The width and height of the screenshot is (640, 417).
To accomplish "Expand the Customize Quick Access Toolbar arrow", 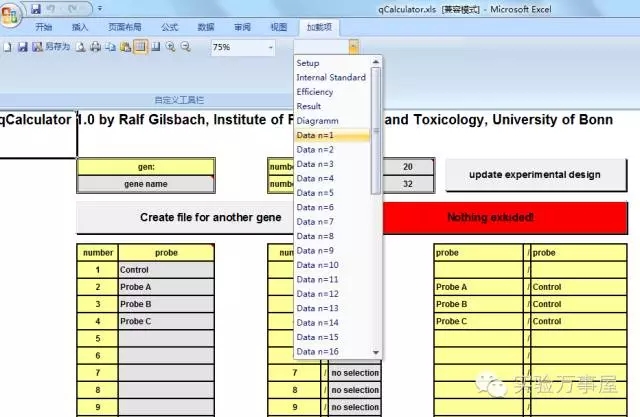I will [100, 8].
